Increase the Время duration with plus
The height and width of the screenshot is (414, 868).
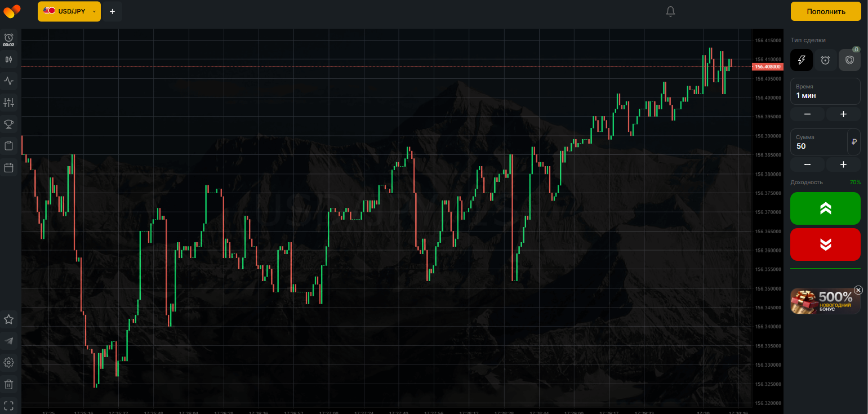(843, 114)
